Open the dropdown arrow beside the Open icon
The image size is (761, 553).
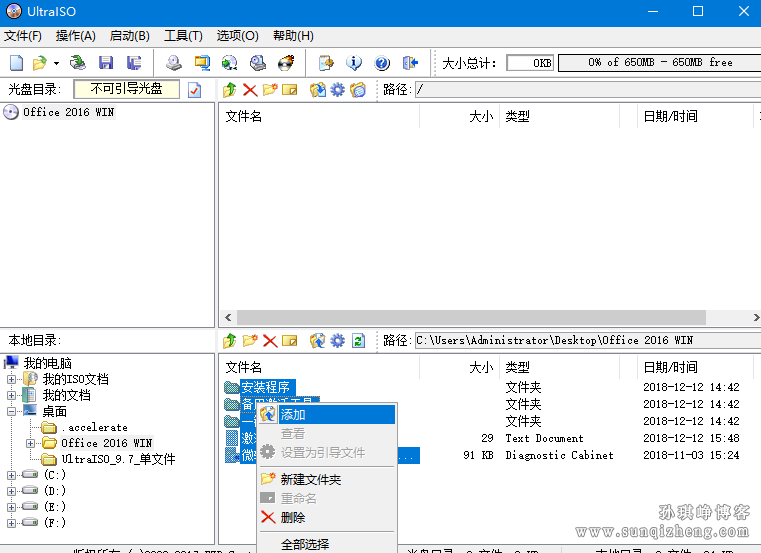point(56,64)
